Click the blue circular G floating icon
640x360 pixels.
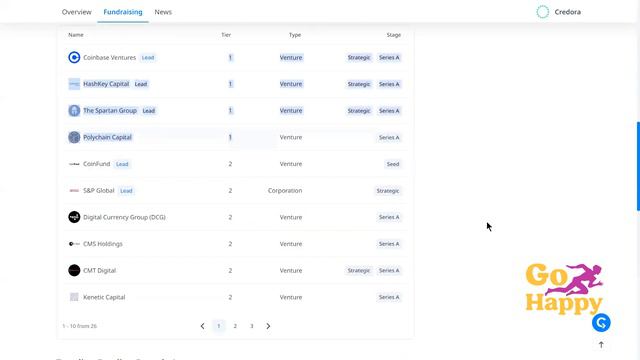click(601, 323)
